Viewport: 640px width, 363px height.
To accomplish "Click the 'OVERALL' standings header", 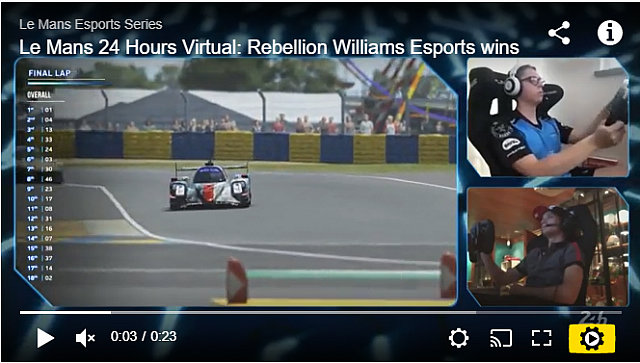I will point(39,95).
